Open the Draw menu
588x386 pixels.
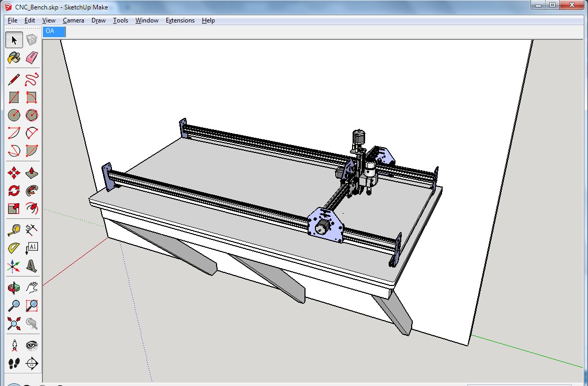[x=98, y=20]
